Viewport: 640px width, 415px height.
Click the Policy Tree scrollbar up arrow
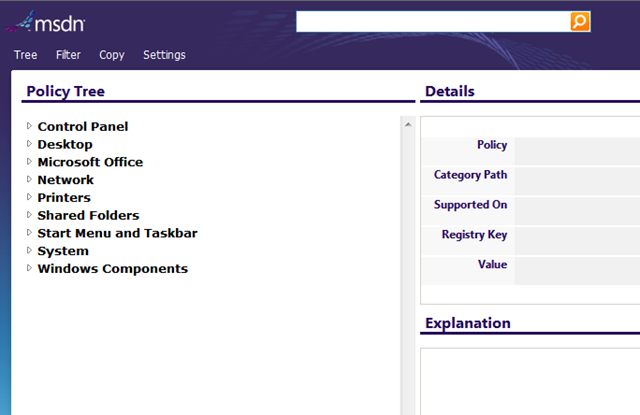coord(407,124)
